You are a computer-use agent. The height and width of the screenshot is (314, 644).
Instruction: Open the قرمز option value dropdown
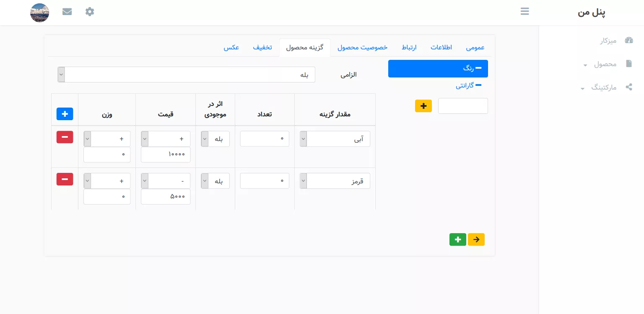[x=335, y=181]
